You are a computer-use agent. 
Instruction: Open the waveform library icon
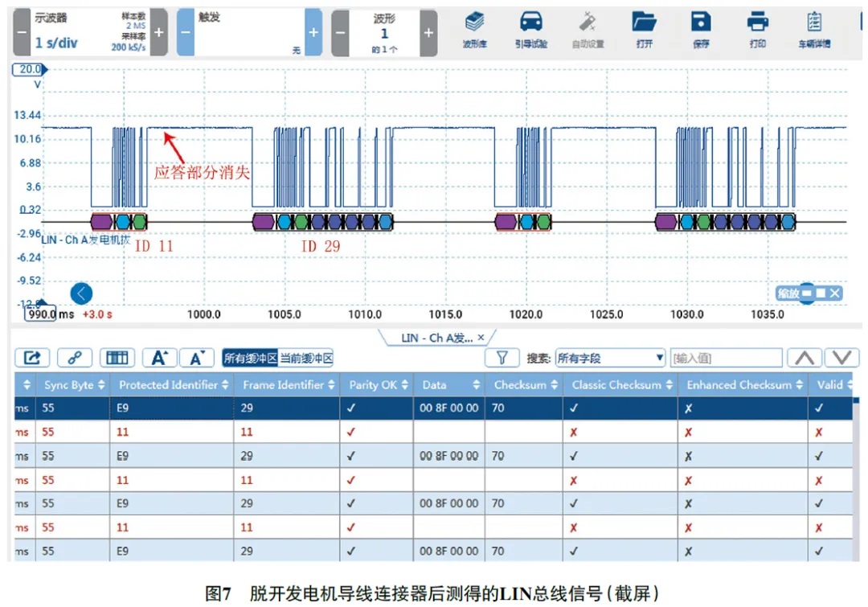pos(474,23)
